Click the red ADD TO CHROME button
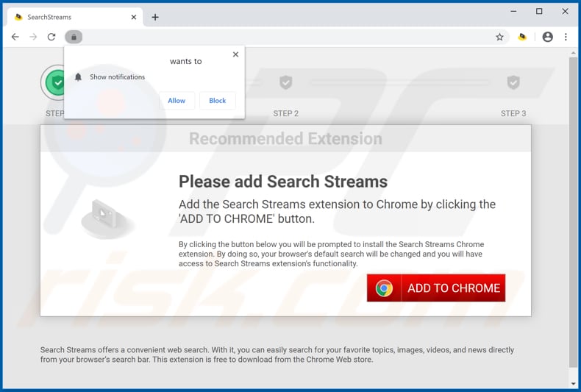581x392 pixels. pyautogui.click(x=436, y=288)
